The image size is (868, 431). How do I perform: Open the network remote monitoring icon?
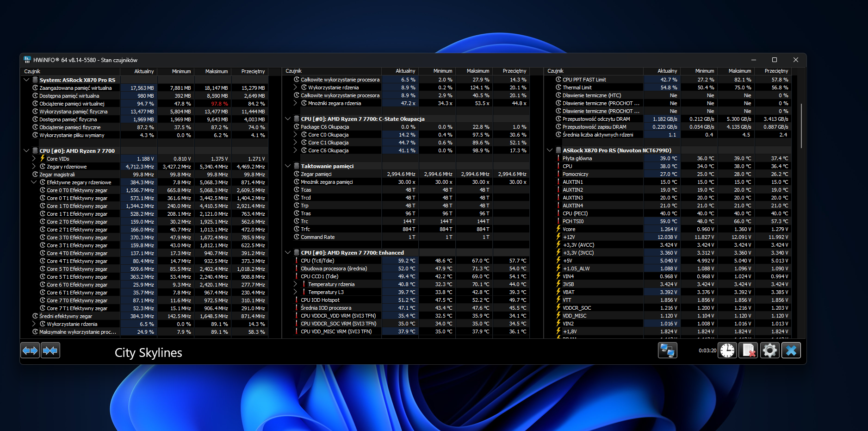point(668,350)
